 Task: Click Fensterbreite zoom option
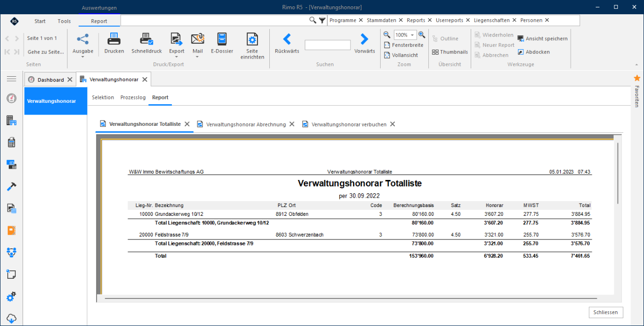(404, 45)
